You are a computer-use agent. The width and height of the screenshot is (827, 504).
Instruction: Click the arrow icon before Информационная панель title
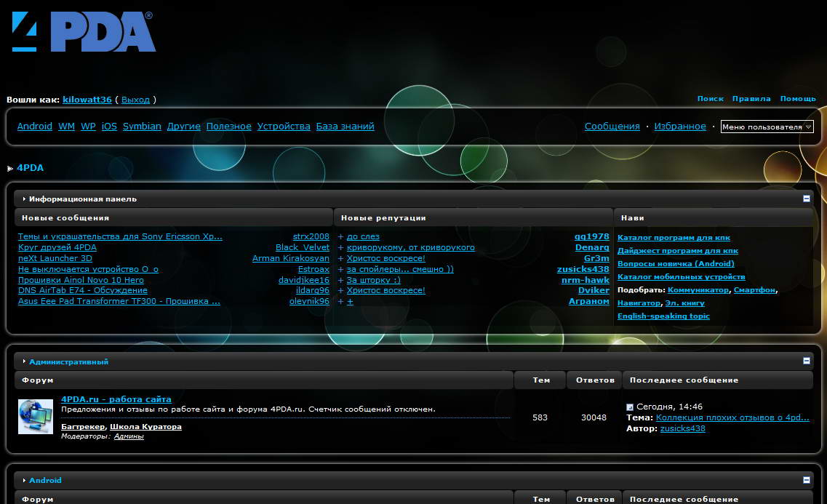24,199
